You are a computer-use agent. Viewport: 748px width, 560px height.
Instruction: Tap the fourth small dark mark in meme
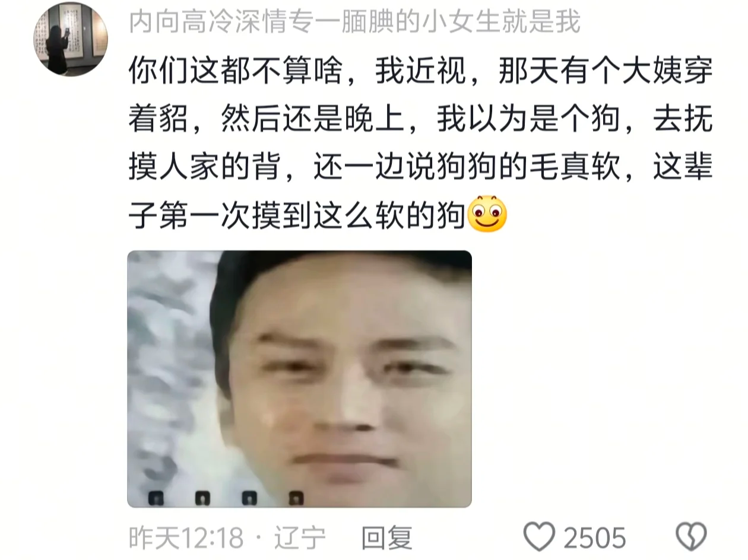[296, 498]
